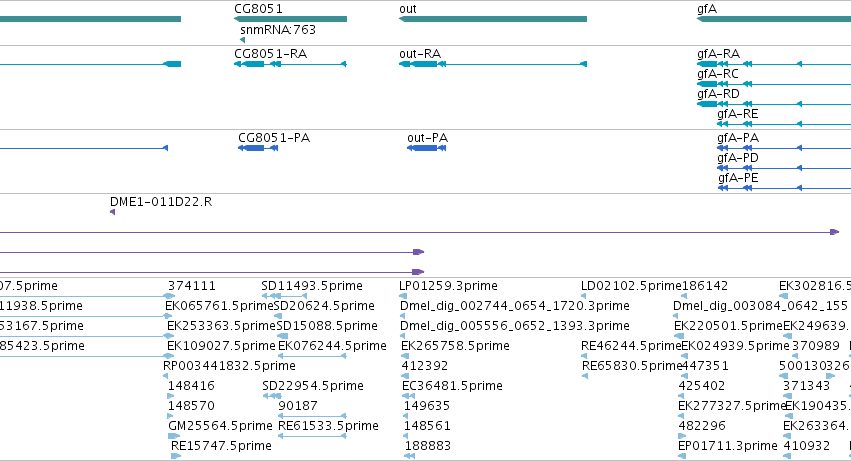The image size is (851, 461).
Task: Click the RE65830.5prime label
Action: 632,367
